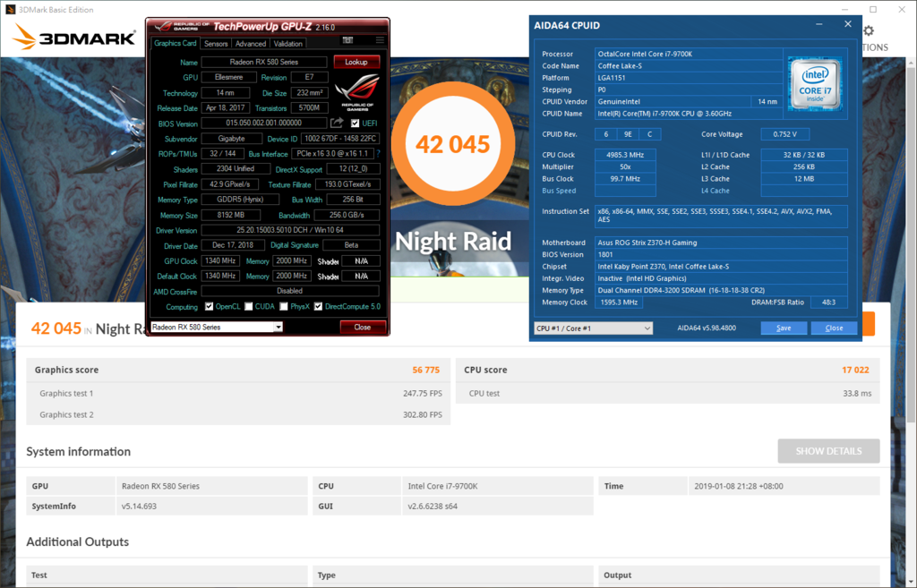Image resolution: width=917 pixels, height=588 pixels.
Task: Switch to the Sensors tab
Action: click(216, 44)
